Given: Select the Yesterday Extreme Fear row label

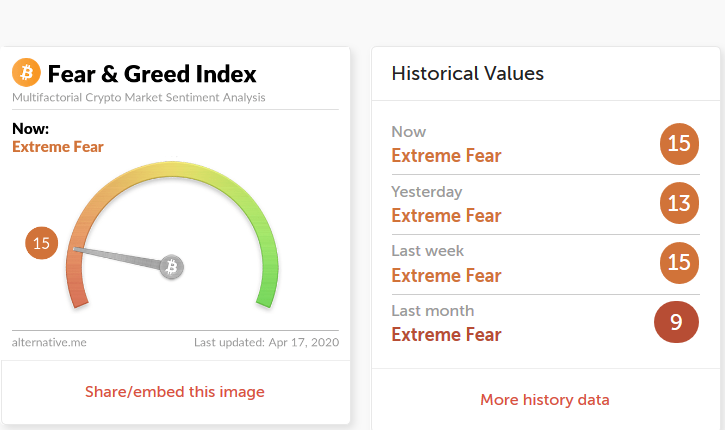Looking at the screenshot, I should (446, 215).
